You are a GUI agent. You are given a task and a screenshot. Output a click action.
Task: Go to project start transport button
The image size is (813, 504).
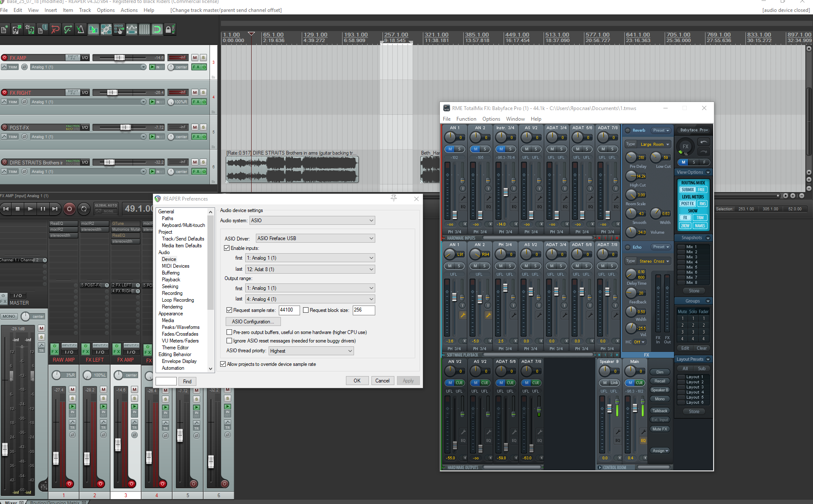tap(6, 209)
